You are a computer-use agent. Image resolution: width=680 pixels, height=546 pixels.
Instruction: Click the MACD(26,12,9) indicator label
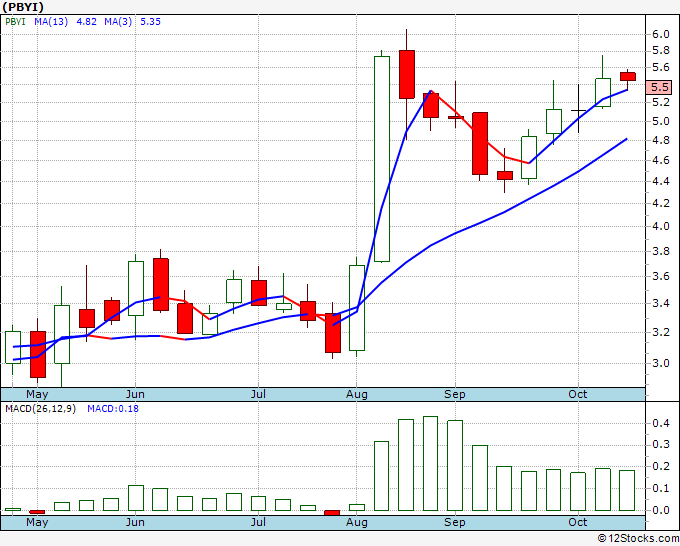click(x=40, y=409)
